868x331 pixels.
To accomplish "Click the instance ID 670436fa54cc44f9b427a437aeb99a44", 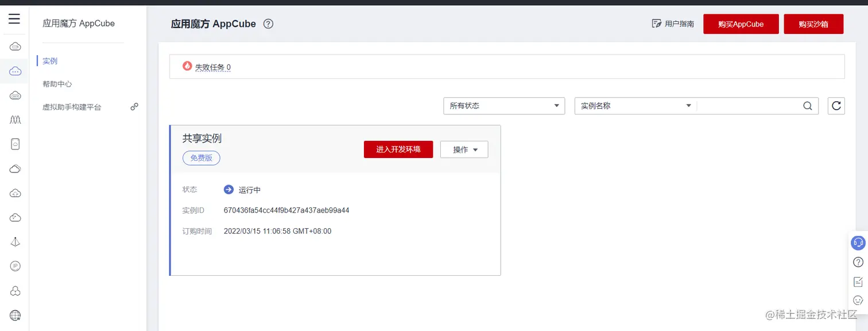I will [286, 210].
